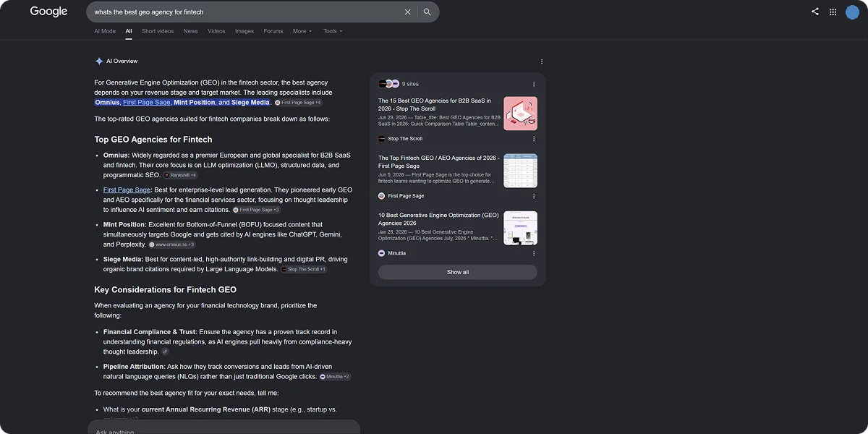Click the link icon after thought leadership

165,352
